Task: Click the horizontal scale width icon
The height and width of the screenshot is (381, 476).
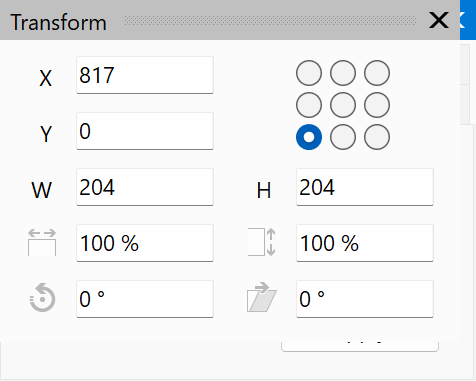Action: (42, 242)
